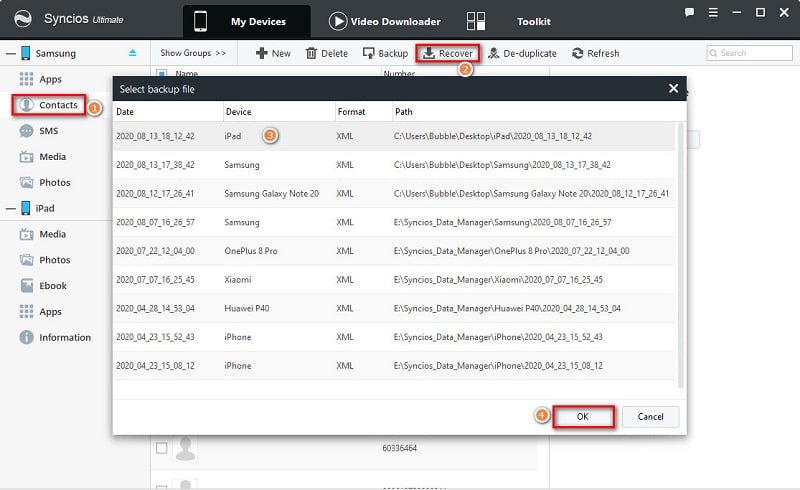Viewport: 800px width, 490px height.
Task: Click New contact toolbar button
Action: click(x=273, y=53)
